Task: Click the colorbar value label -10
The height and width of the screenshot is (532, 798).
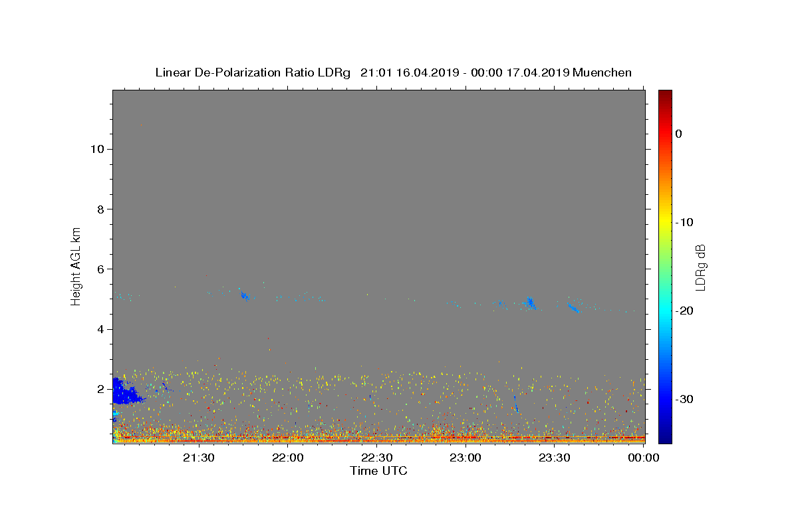Action: coord(685,222)
